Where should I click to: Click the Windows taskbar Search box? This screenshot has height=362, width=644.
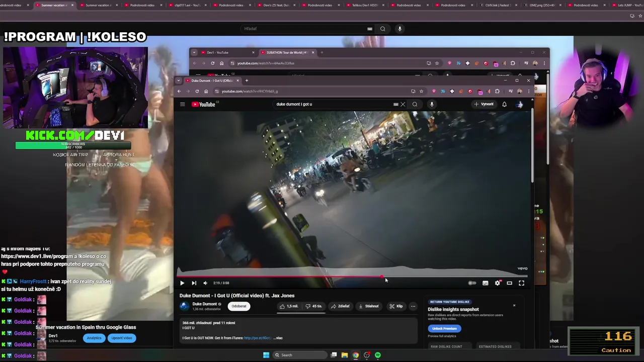(300, 355)
